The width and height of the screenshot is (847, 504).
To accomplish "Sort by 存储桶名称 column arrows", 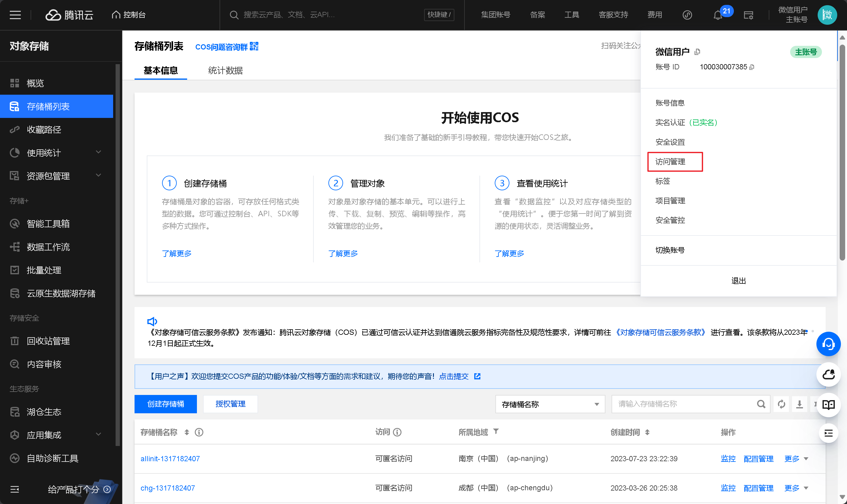I will pos(187,432).
